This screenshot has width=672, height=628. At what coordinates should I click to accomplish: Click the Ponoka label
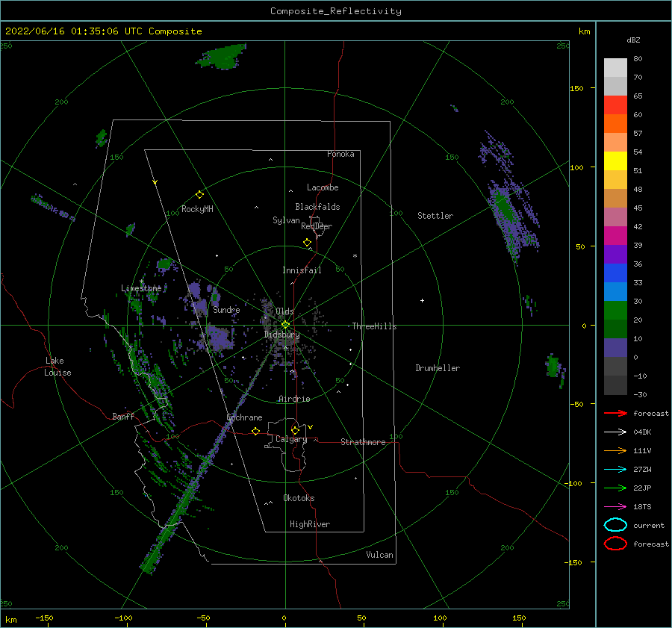(340, 154)
